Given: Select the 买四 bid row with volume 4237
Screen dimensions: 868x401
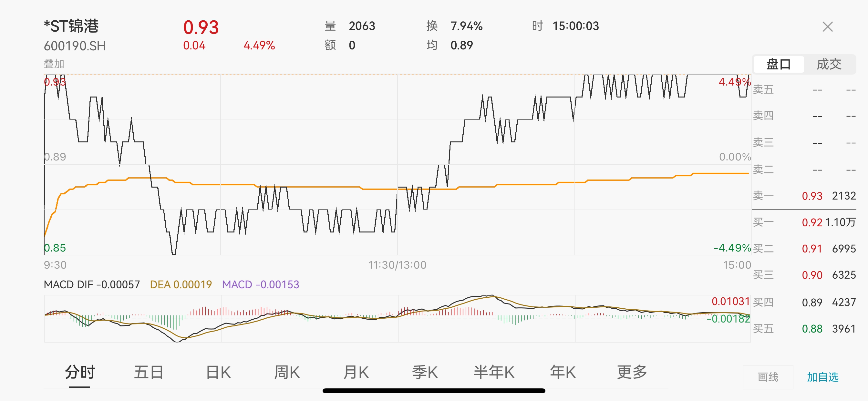Looking at the screenshot, I should (804, 302).
